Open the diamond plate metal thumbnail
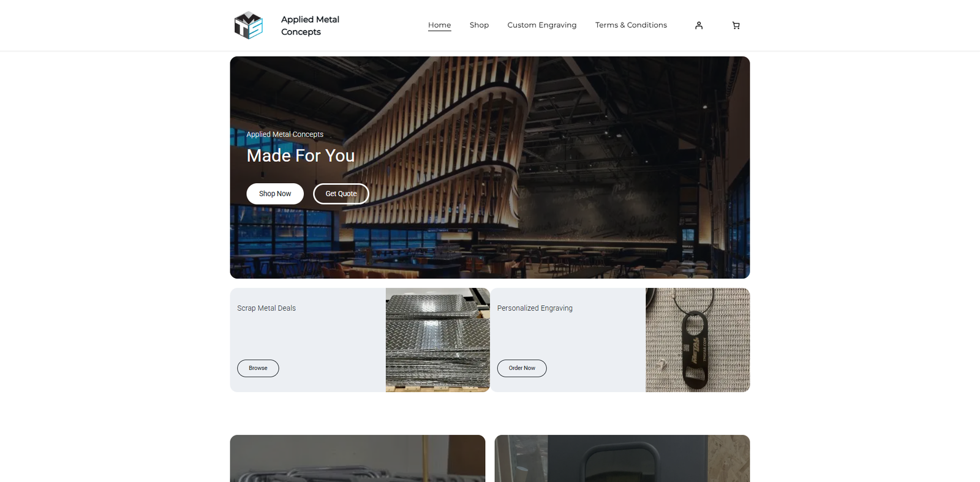Image resolution: width=980 pixels, height=482 pixels. 437,340
